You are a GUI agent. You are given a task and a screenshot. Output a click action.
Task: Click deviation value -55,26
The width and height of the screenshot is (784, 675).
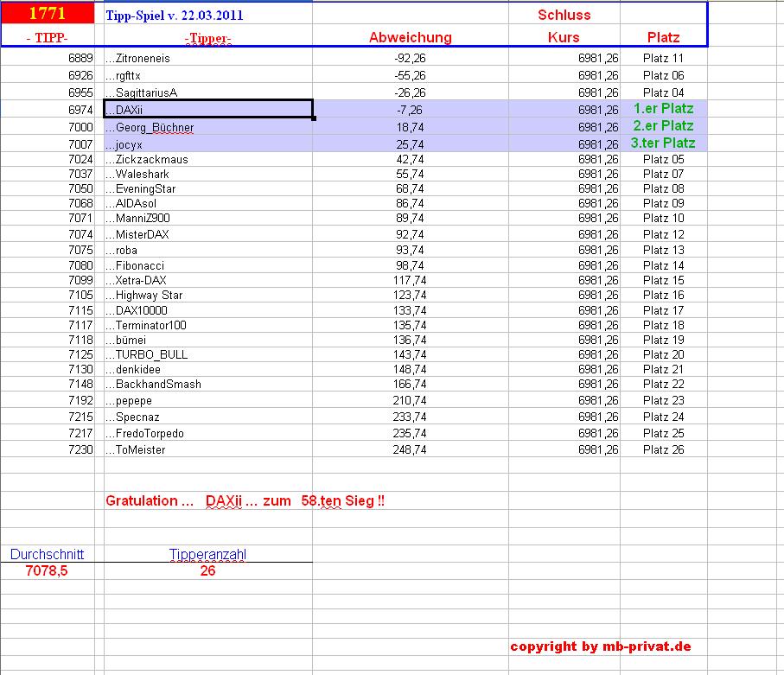(411, 75)
